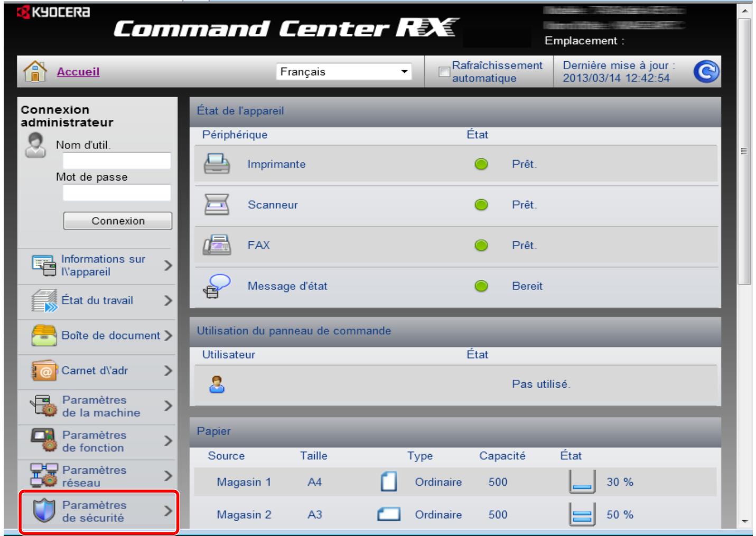Open Boîte de document menu
The height and width of the screenshot is (536, 756).
(97, 337)
